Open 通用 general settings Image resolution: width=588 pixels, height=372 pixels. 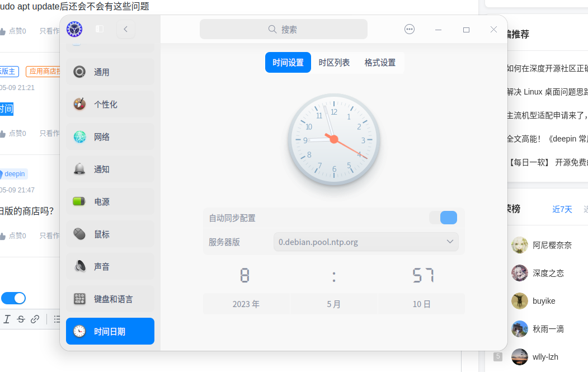[x=110, y=72]
